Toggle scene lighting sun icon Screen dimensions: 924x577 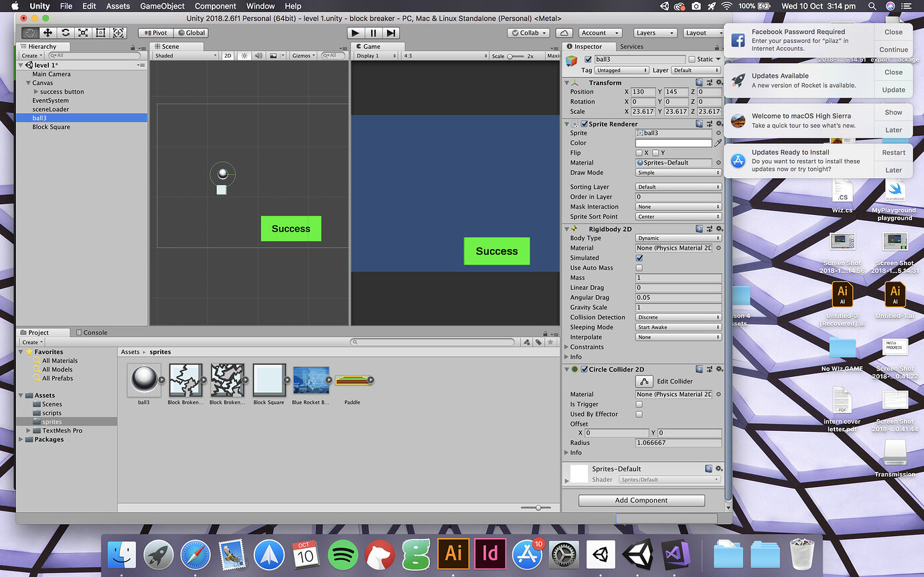pos(244,56)
